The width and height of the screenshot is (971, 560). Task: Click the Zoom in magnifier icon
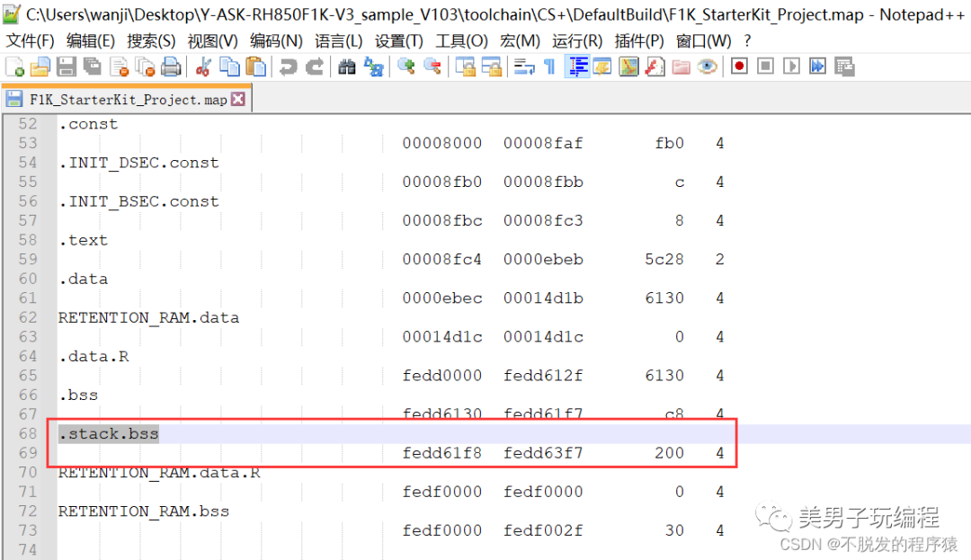tap(406, 67)
